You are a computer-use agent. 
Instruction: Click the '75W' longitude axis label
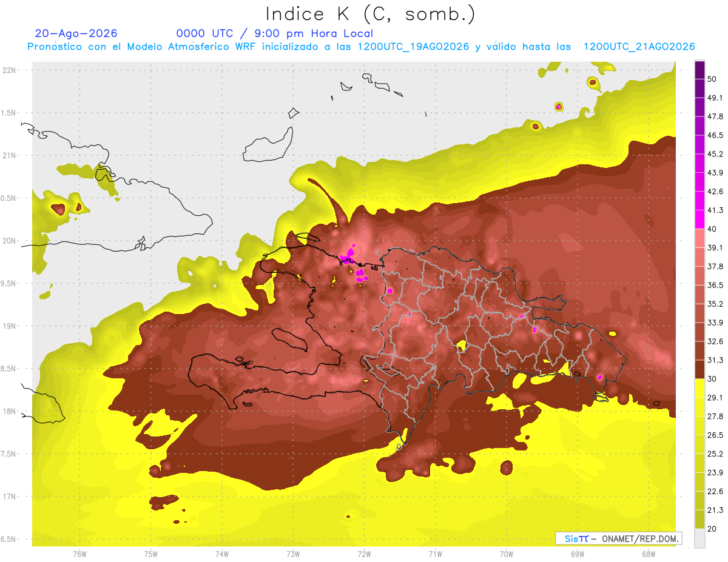click(151, 554)
